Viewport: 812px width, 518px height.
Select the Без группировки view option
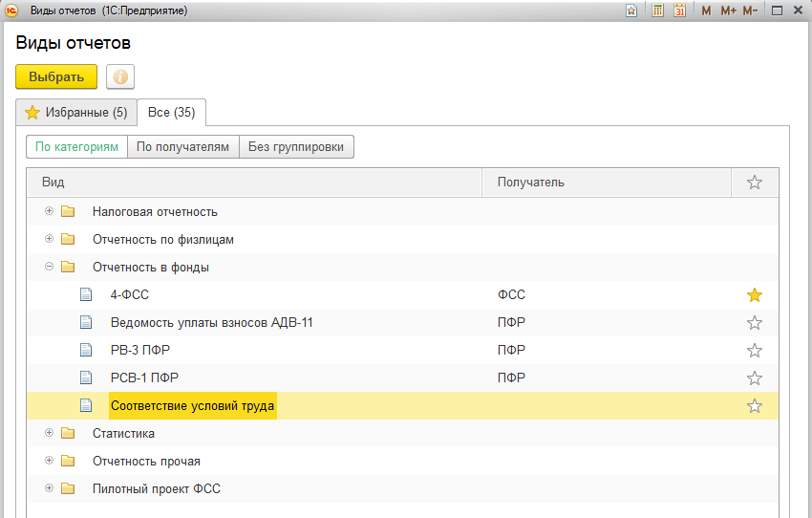click(x=296, y=147)
